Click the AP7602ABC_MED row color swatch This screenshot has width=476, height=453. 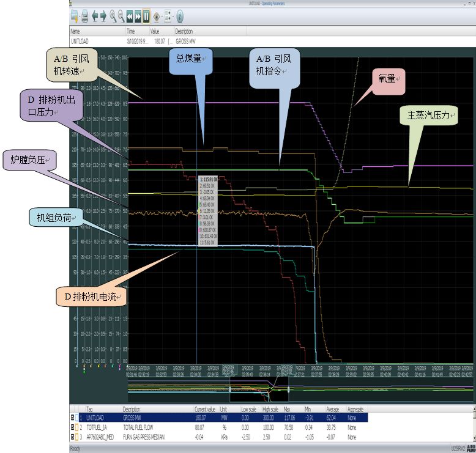tap(77, 437)
